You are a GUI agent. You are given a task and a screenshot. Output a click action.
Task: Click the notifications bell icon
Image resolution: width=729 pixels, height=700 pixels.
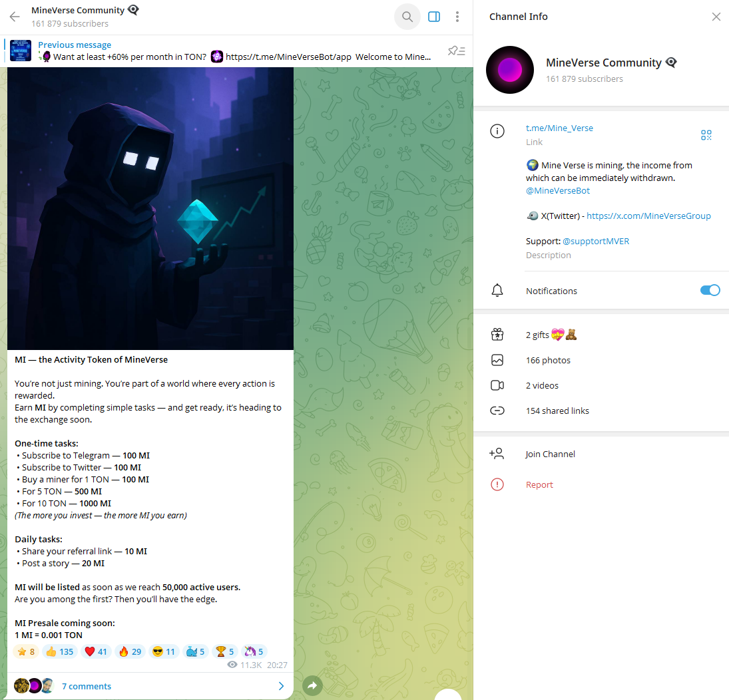tap(497, 291)
